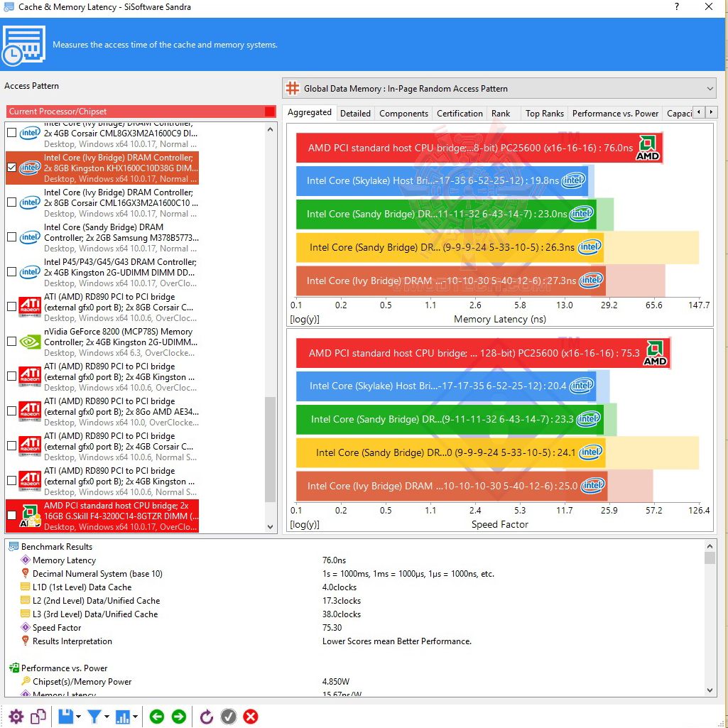Select the L3 (3rd Level) Data/Unified Cache row
This screenshot has height=728, width=728.
tap(354, 614)
